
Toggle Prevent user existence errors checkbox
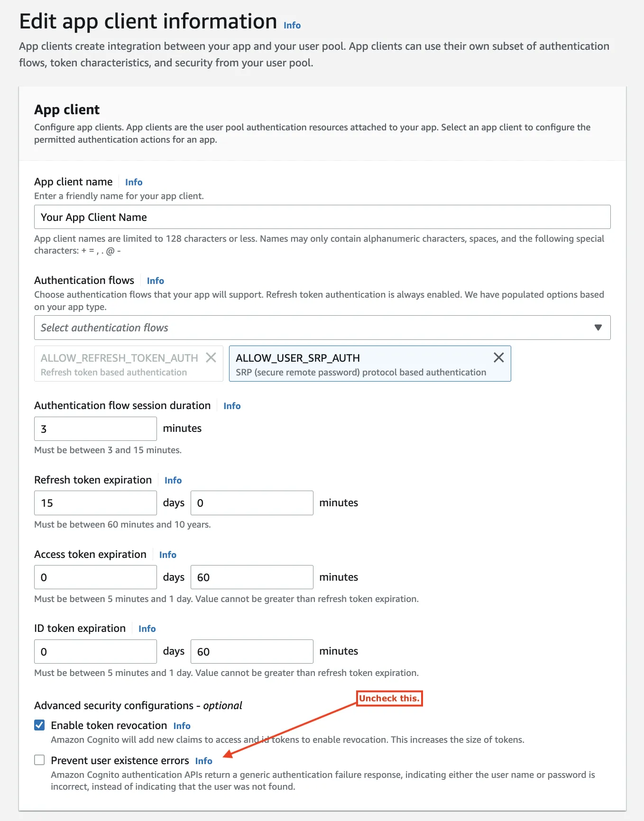[40, 760]
